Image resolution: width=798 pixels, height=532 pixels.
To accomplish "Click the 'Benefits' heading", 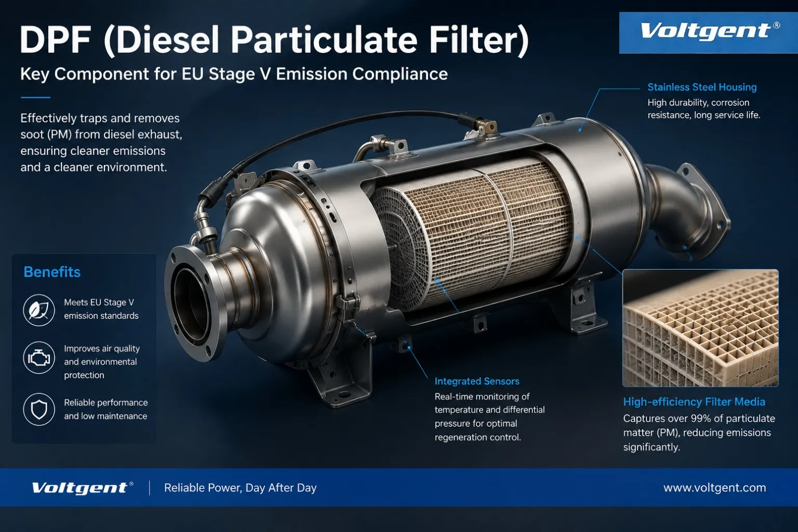I will [x=52, y=272].
